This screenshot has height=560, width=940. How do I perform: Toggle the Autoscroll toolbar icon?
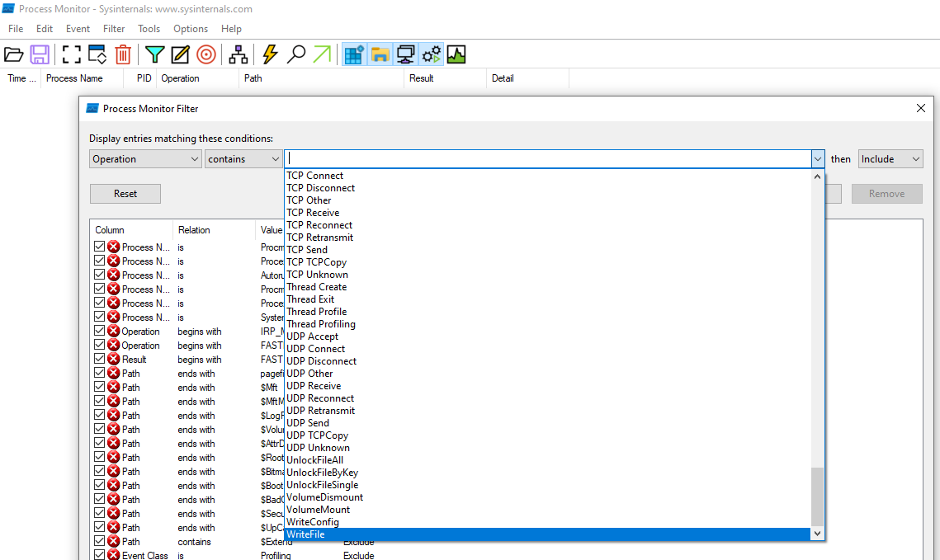[97, 55]
